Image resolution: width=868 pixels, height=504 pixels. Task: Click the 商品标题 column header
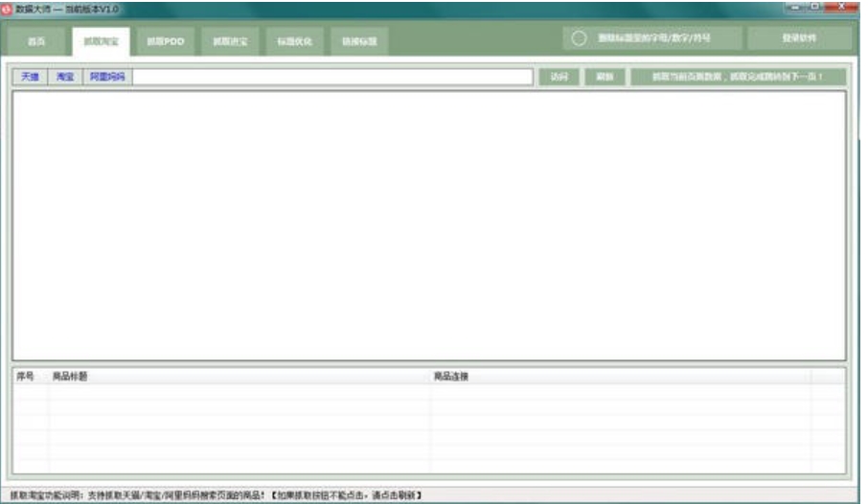[69, 377]
